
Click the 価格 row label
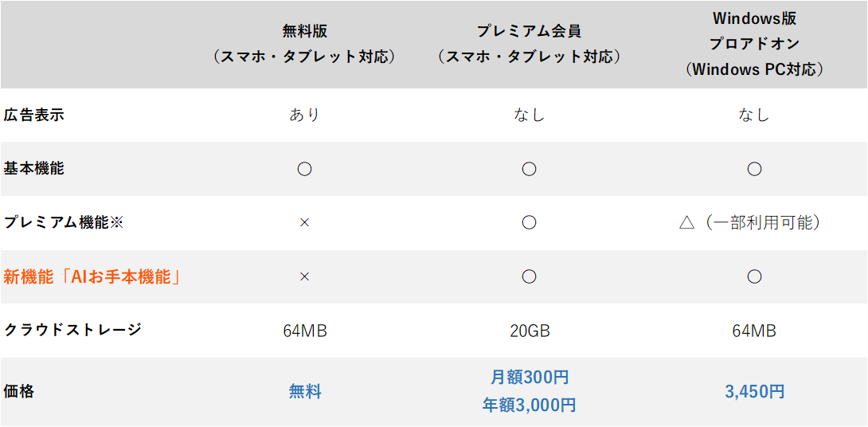19,391
